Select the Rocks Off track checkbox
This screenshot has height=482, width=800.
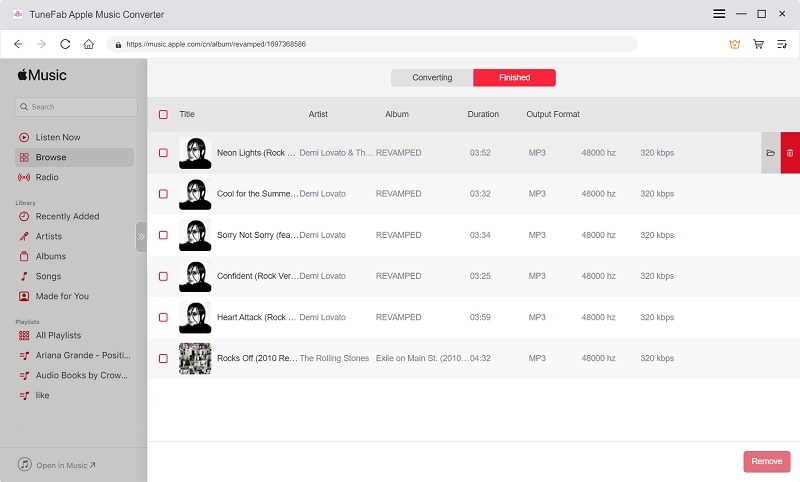tap(163, 358)
